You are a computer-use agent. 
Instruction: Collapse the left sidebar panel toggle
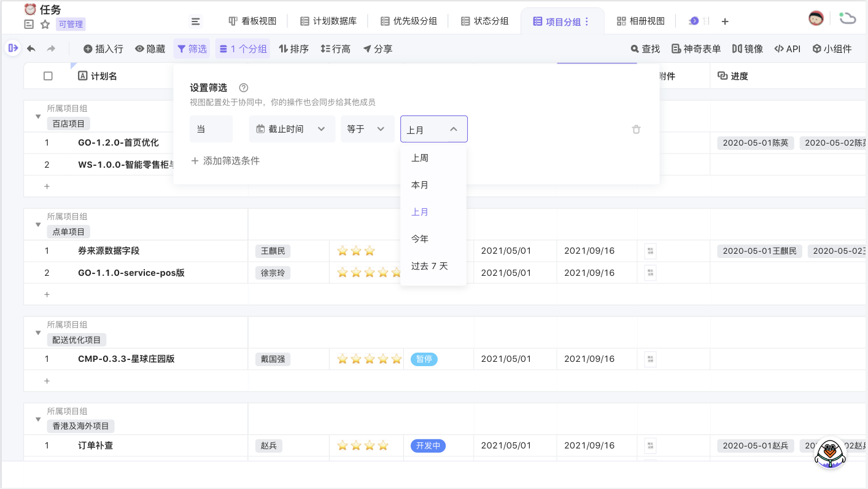(13, 48)
